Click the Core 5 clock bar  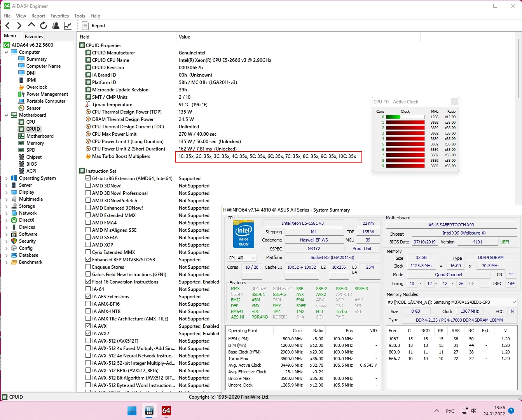point(405,144)
